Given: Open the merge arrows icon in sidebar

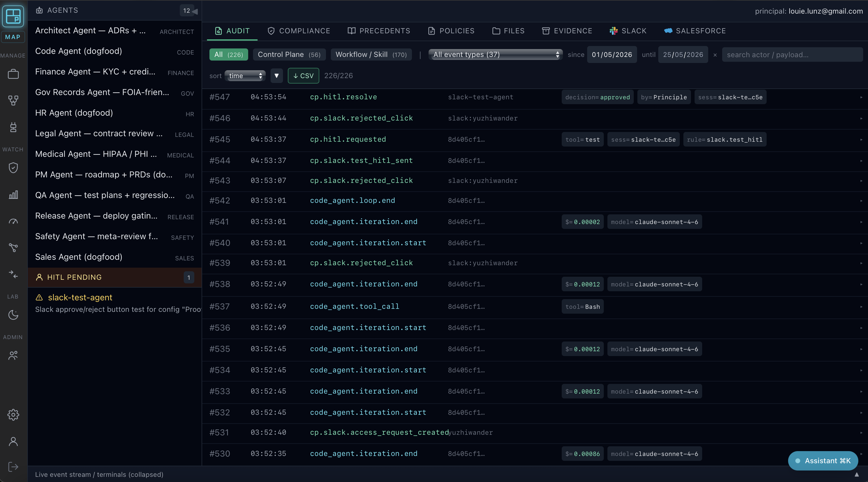Looking at the screenshot, I should pos(13,274).
